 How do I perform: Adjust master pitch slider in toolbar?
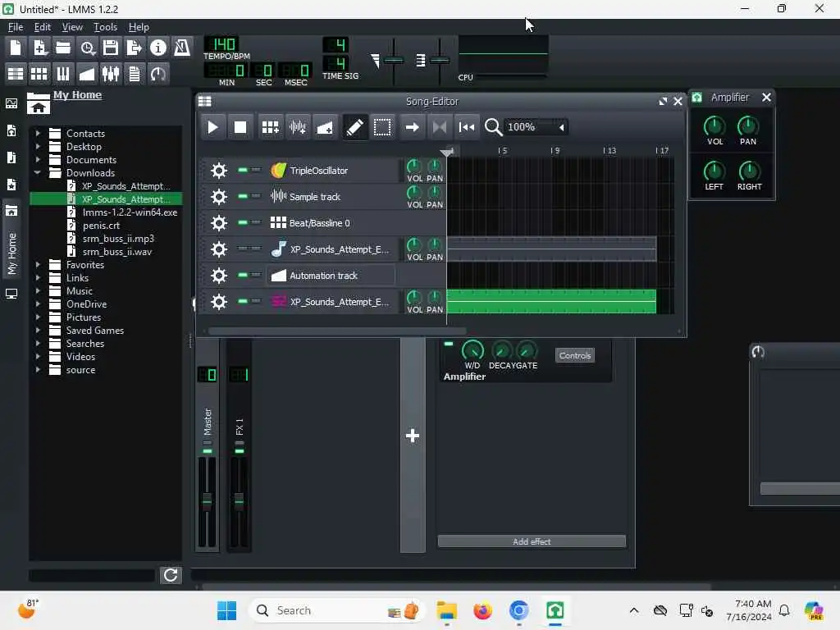pyautogui.click(x=440, y=61)
